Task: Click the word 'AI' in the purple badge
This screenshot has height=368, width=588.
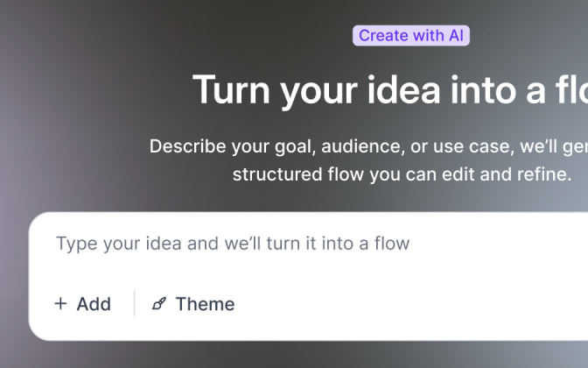Action: point(456,36)
